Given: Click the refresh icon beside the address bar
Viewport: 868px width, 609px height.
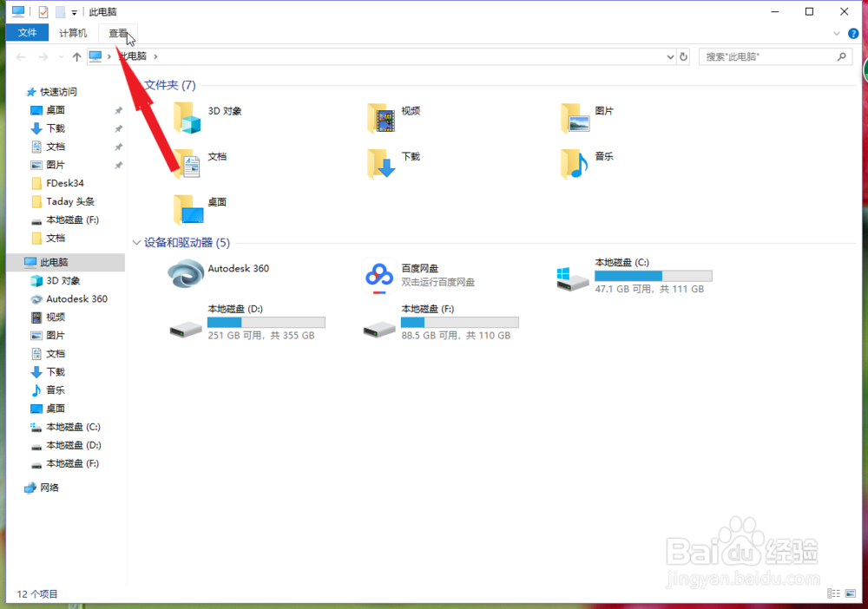Looking at the screenshot, I should tap(685, 56).
